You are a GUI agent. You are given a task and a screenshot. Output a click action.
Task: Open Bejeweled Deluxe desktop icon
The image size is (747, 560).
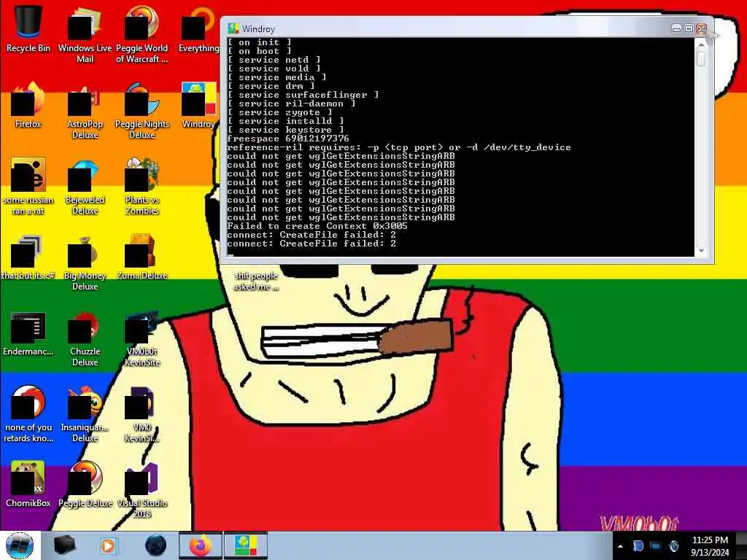coord(85,186)
